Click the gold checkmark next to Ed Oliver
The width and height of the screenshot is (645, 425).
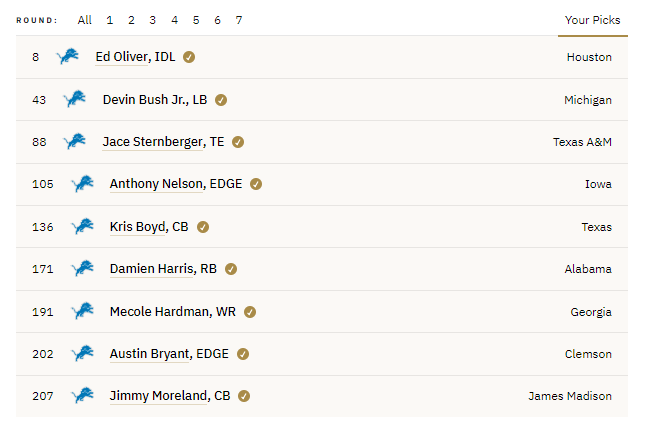pyautogui.click(x=189, y=57)
